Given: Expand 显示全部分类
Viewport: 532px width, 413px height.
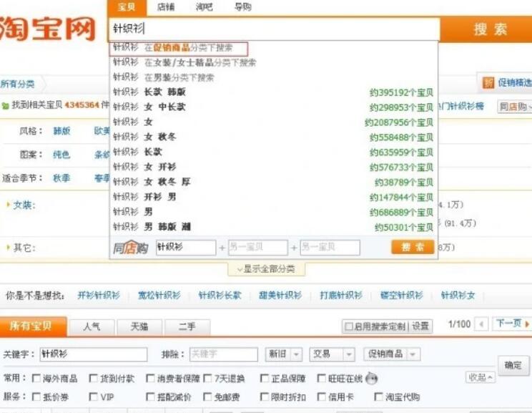Looking at the screenshot, I should click(x=266, y=269).
